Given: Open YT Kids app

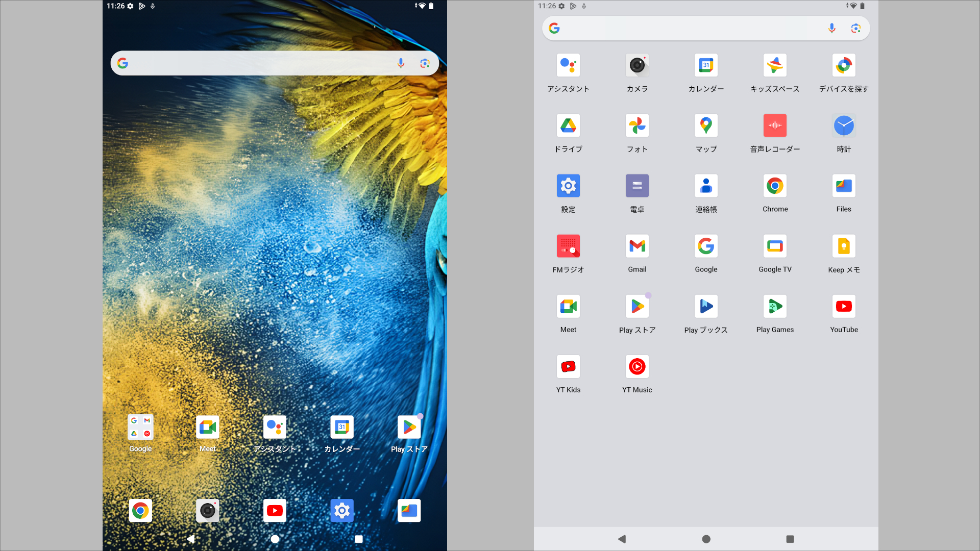Looking at the screenshot, I should tap(568, 367).
